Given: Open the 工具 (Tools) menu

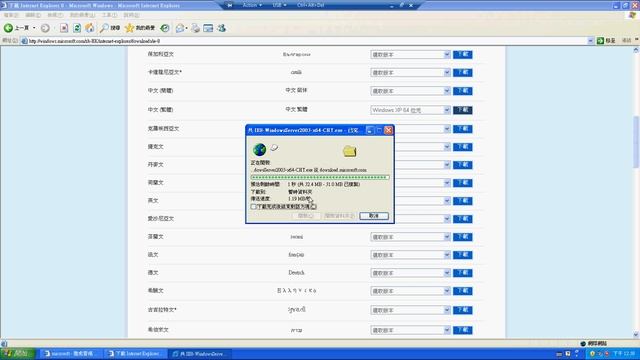Looking at the screenshot, I should click(x=109, y=15).
